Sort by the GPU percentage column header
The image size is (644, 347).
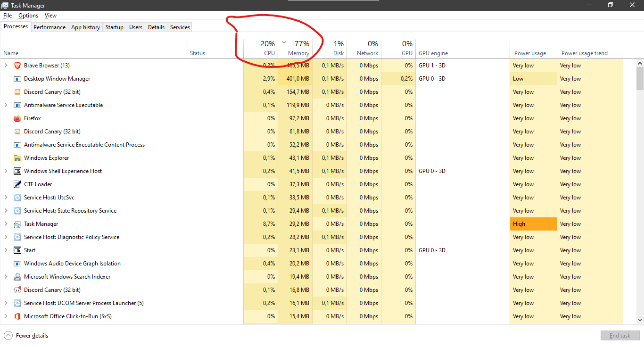pos(398,49)
